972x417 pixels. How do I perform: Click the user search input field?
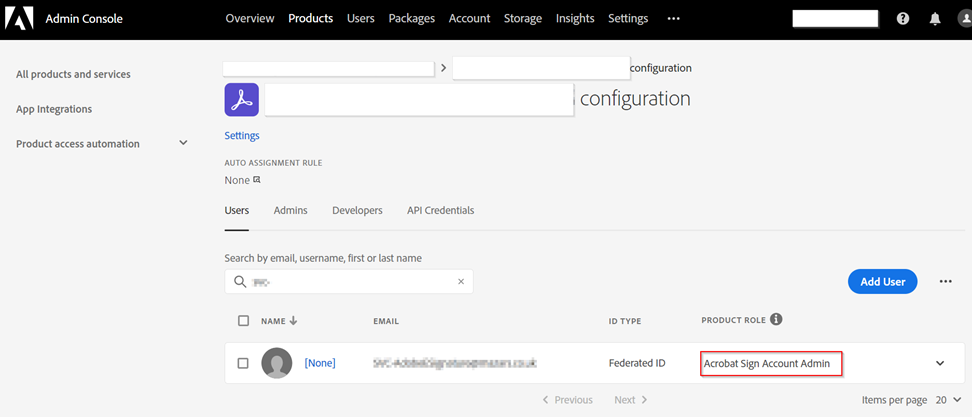(x=349, y=281)
